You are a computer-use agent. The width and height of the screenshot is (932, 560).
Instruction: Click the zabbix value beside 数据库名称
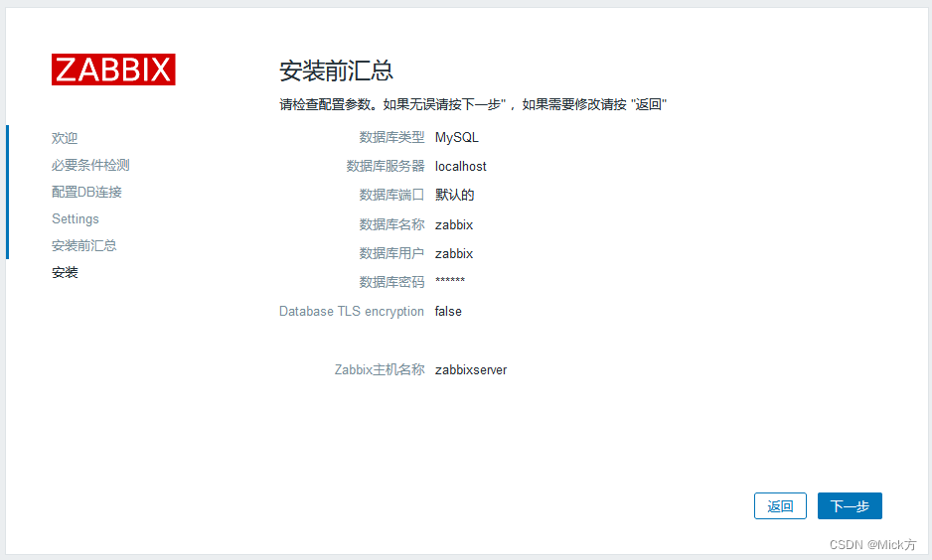[x=454, y=224]
